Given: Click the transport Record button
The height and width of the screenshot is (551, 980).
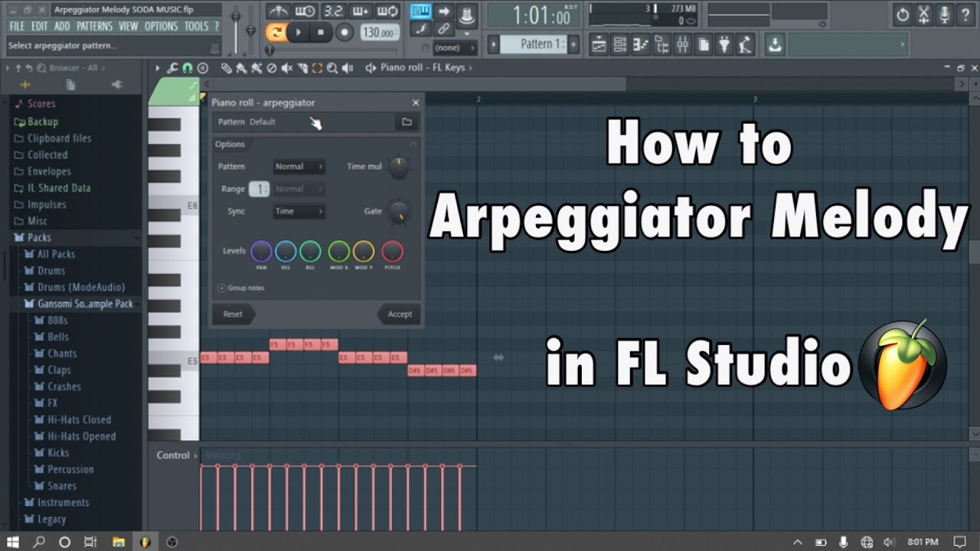Looking at the screenshot, I should click(x=345, y=32).
